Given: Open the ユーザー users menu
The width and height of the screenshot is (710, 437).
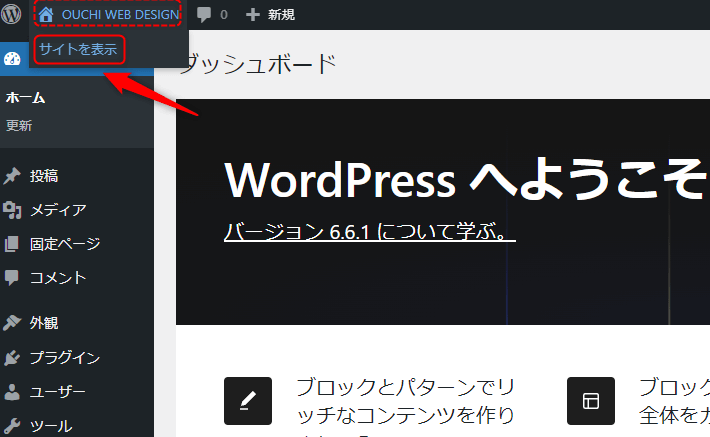Looking at the screenshot, I should [x=58, y=392].
